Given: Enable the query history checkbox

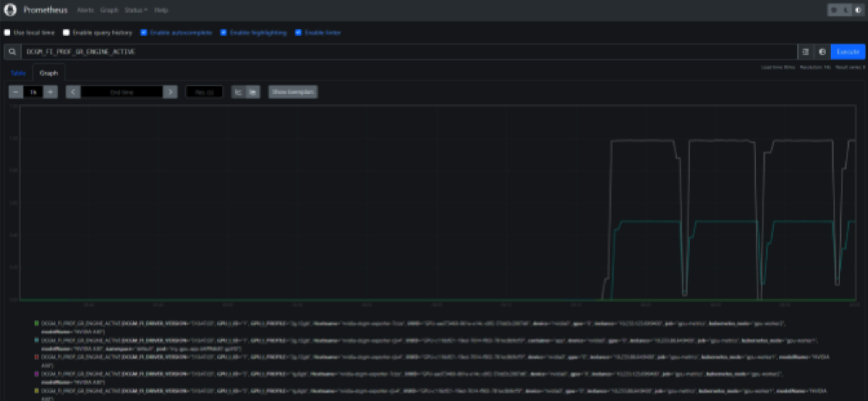Looking at the screenshot, I should coord(66,33).
